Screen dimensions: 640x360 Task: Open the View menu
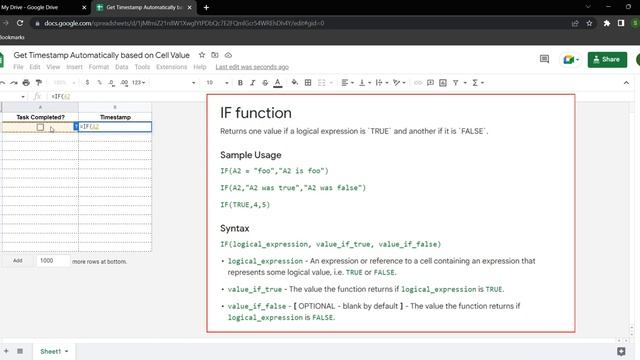pyautogui.click(x=53, y=67)
